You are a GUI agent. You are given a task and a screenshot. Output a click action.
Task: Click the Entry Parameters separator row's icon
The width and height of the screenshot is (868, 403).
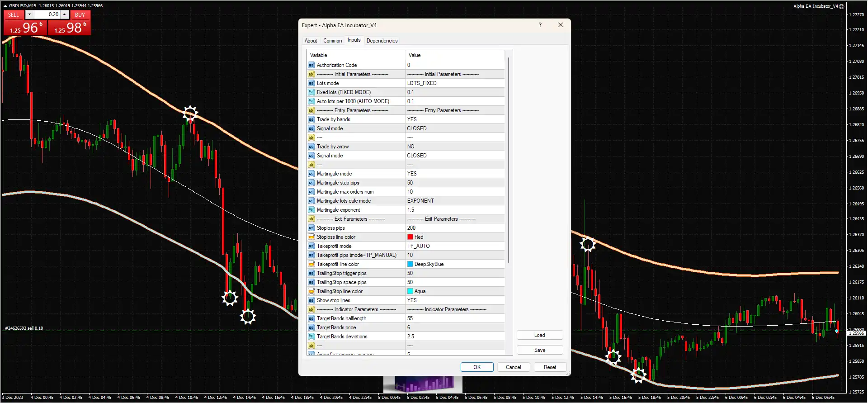coord(311,110)
